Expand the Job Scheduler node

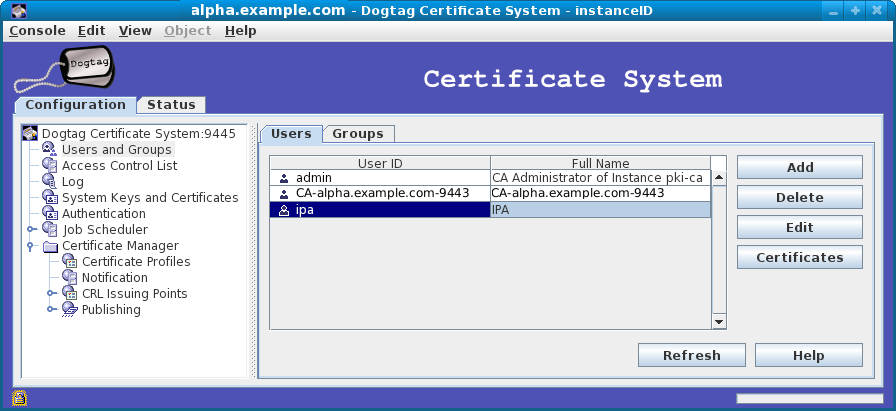tap(31, 229)
